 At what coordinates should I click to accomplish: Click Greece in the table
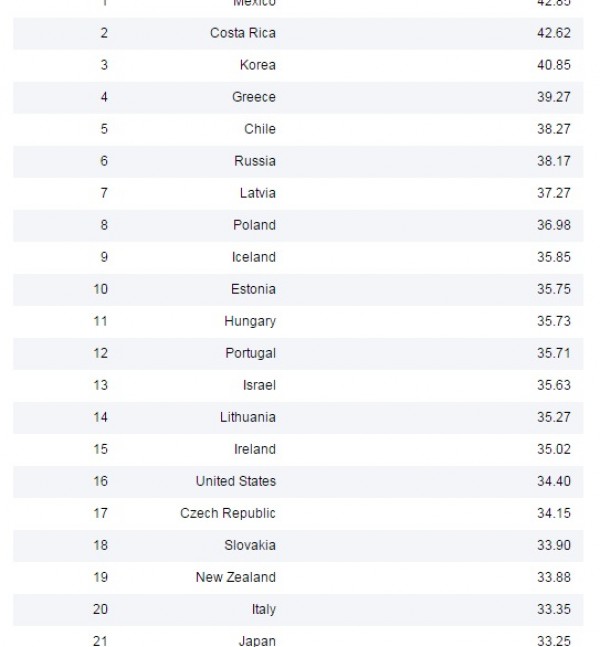point(254,97)
